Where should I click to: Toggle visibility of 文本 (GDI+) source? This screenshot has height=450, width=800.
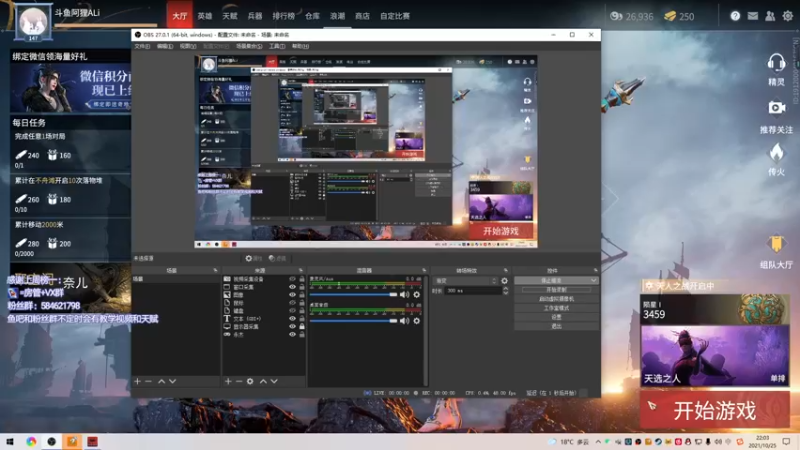pyautogui.click(x=292, y=318)
